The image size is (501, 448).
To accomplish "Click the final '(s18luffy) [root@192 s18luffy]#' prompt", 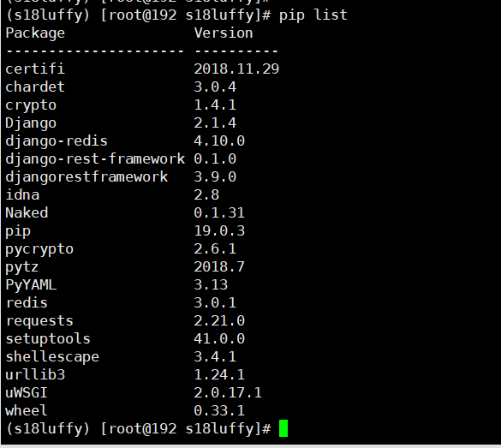I will (x=138, y=429).
